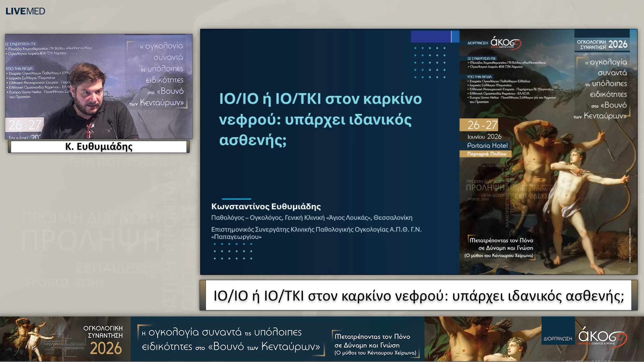This screenshot has width=644, height=362.
Task: Click 'Μετατρέποντας τον Πόνο' text on slide poster
Action: (x=501, y=240)
